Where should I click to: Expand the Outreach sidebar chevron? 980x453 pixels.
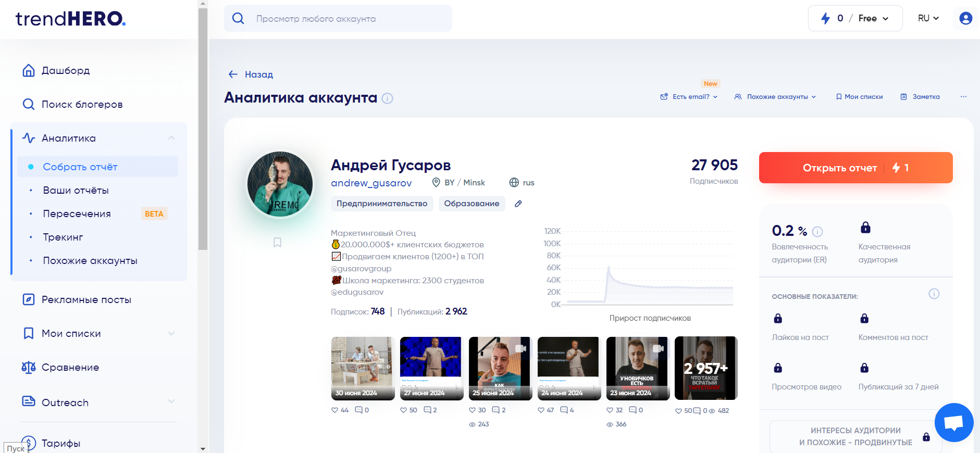171,401
